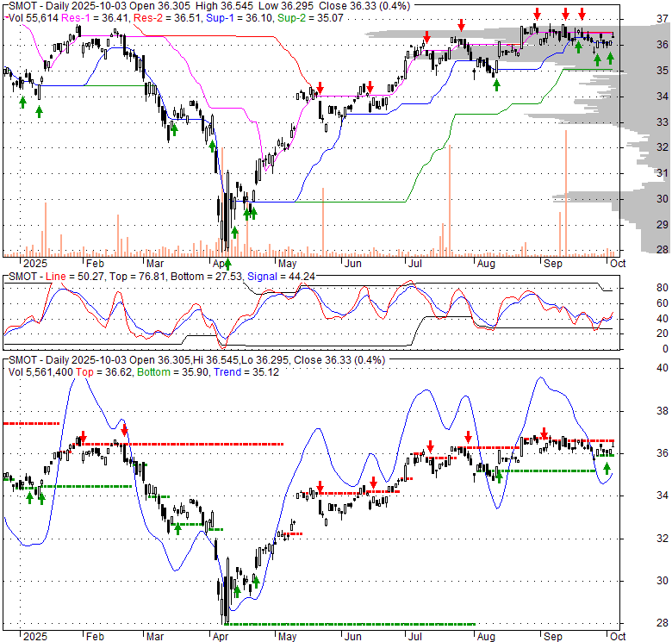
Task: Click the 'Res-2 = 36.51' legend value
Action: pos(168,18)
